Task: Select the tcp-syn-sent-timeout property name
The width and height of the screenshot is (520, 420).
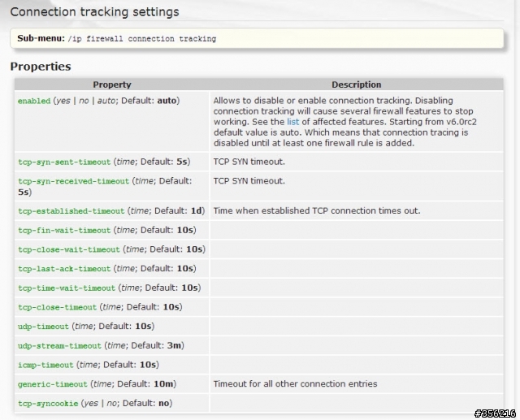Action: [x=64, y=162]
